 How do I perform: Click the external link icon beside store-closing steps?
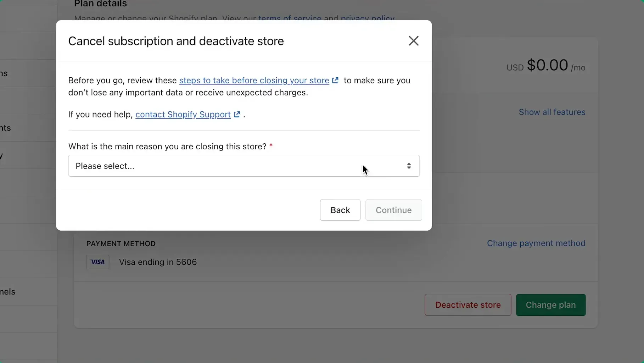coord(335,81)
